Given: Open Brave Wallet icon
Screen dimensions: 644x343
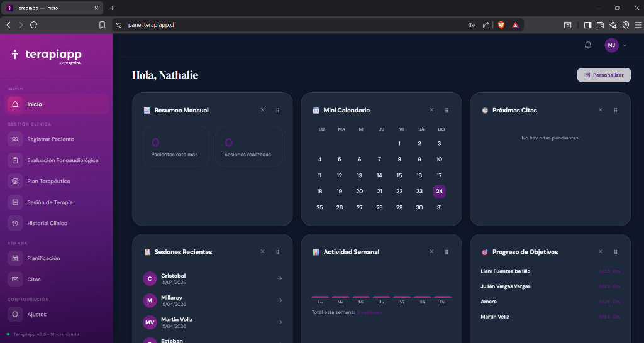Looking at the screenshot, I should pyautogui.click(x=600, y=25).
